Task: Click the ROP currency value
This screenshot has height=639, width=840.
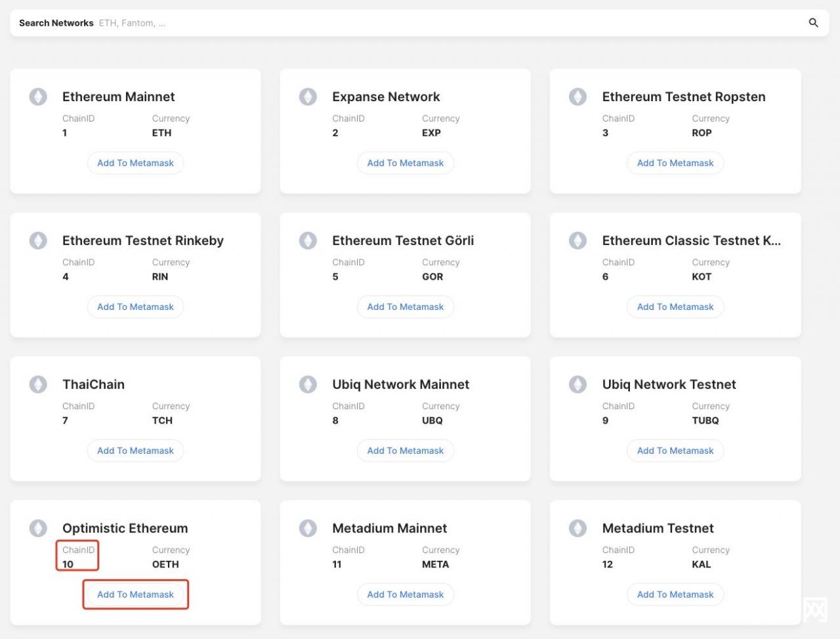Action: (702, 133)
